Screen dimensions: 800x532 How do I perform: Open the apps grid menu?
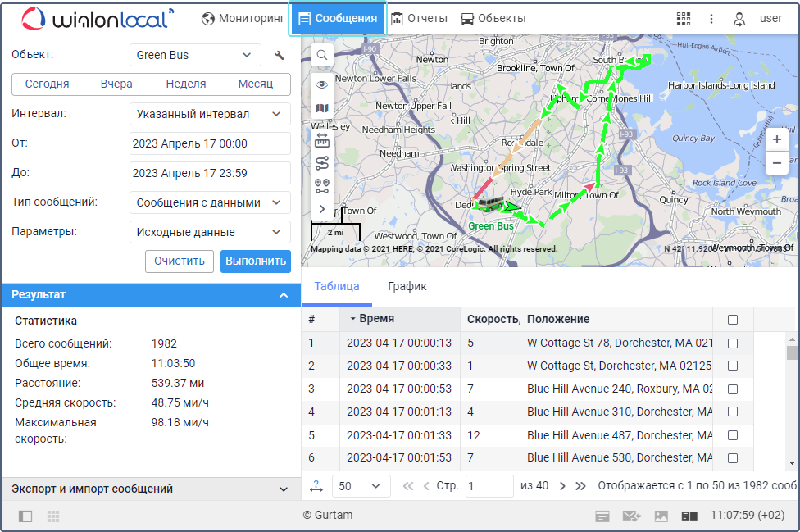pos(683,18)
